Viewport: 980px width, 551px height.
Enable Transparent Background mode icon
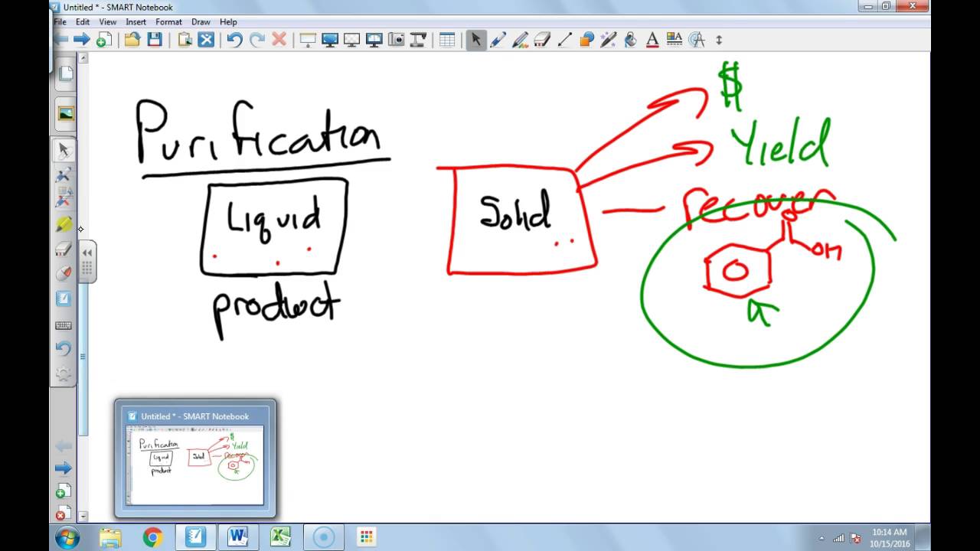pyautogui.click(x=352, y=40)
